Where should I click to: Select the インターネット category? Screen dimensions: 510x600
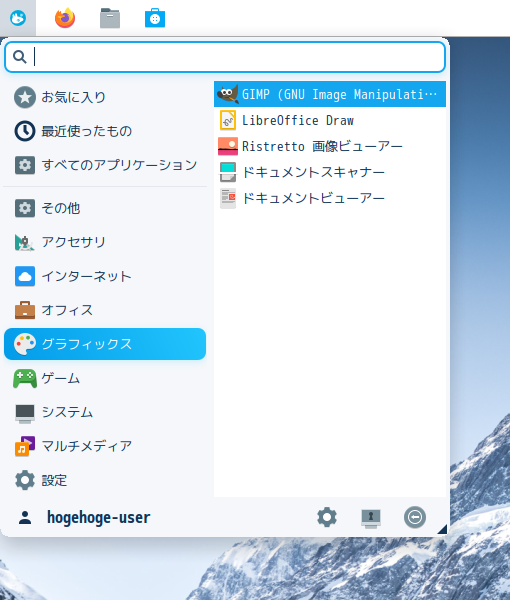pos(105,276)
